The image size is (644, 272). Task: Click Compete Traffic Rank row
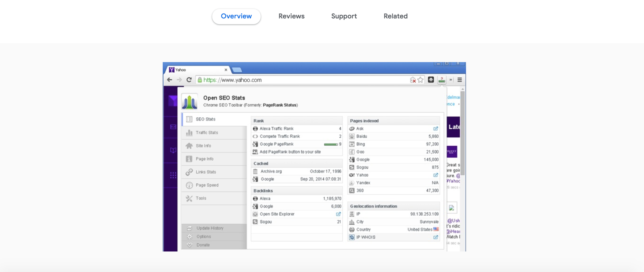(x=297, y=136)
